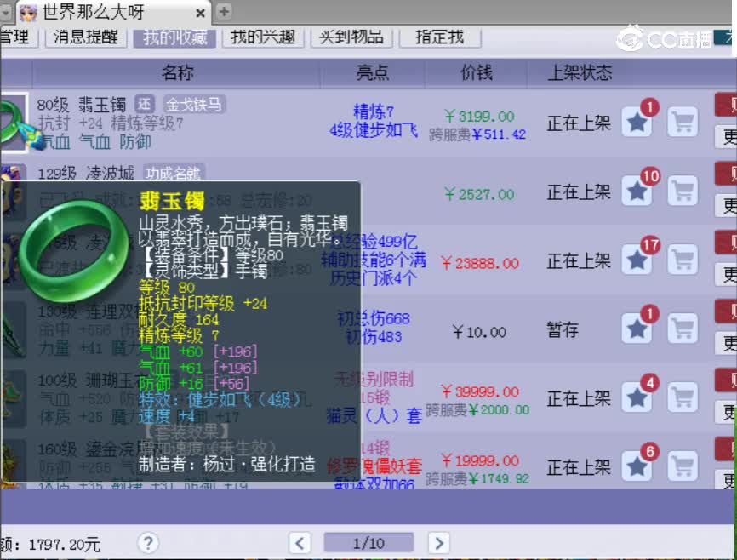Go to next page arrow
Viewport: 737px width, 560px height.
click(x=438, y=543)
